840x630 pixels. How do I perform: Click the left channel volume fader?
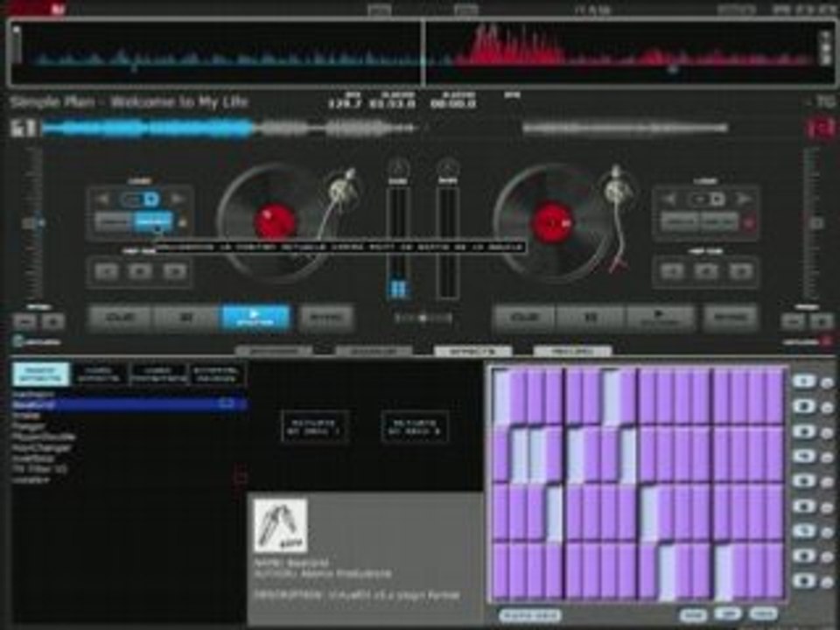[398, 242]
